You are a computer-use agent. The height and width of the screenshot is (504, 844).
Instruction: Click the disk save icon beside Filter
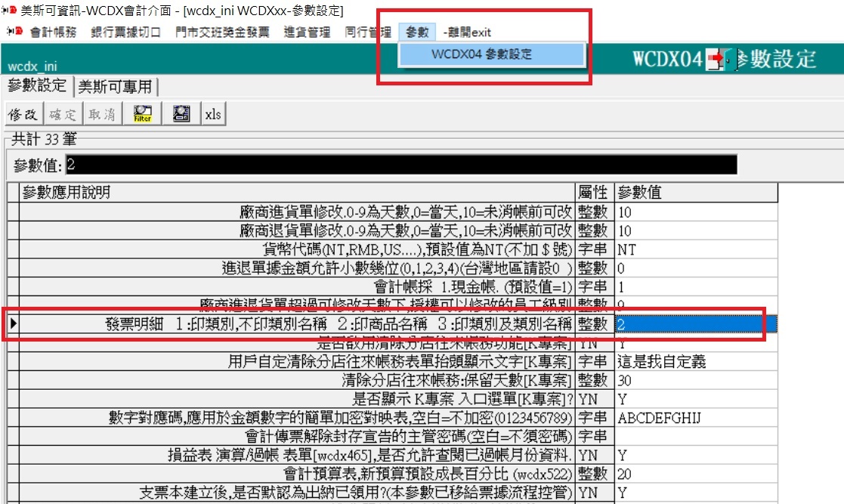click(x=181, y=114)
